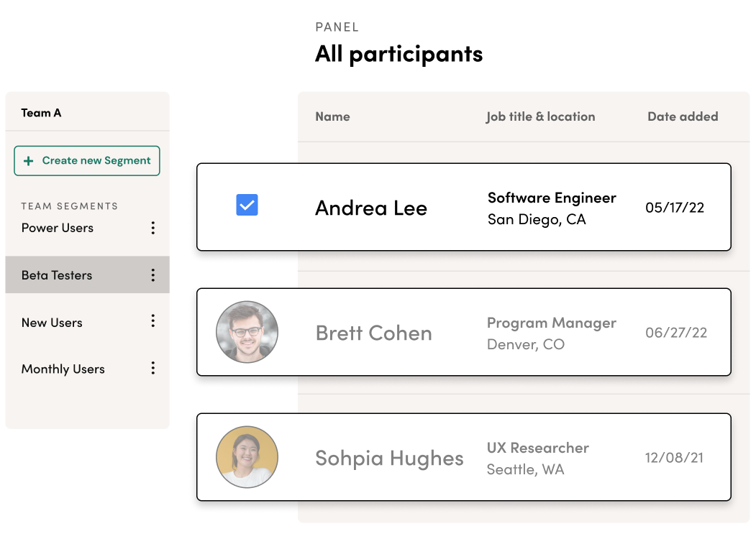Click the Create new Segment button
The image size is (756, 539).
tap(86, 160)
